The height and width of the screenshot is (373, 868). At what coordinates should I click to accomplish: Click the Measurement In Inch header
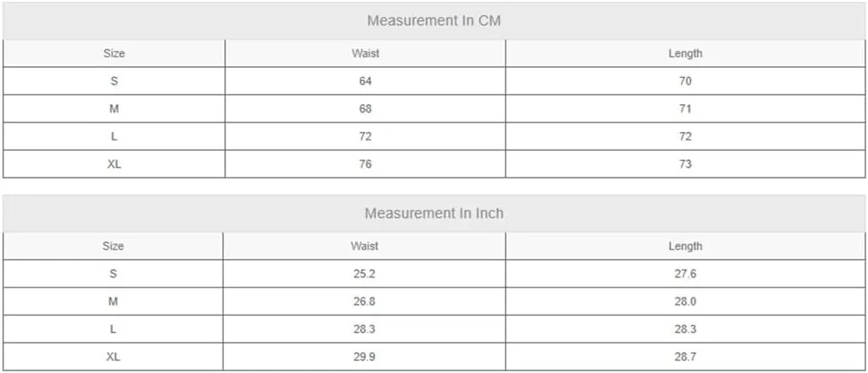click(x=434, y=213)
